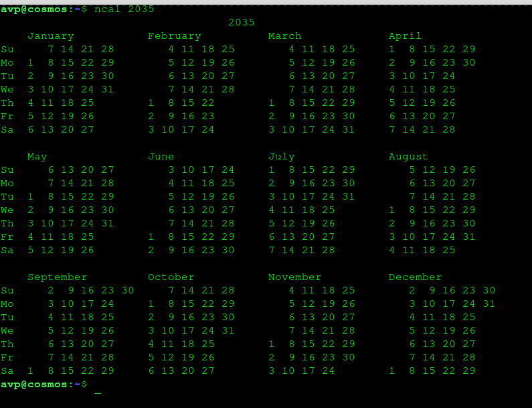Click day 31 in July
This screenshot has height=408, width=532.
click(x=349, y=197)
